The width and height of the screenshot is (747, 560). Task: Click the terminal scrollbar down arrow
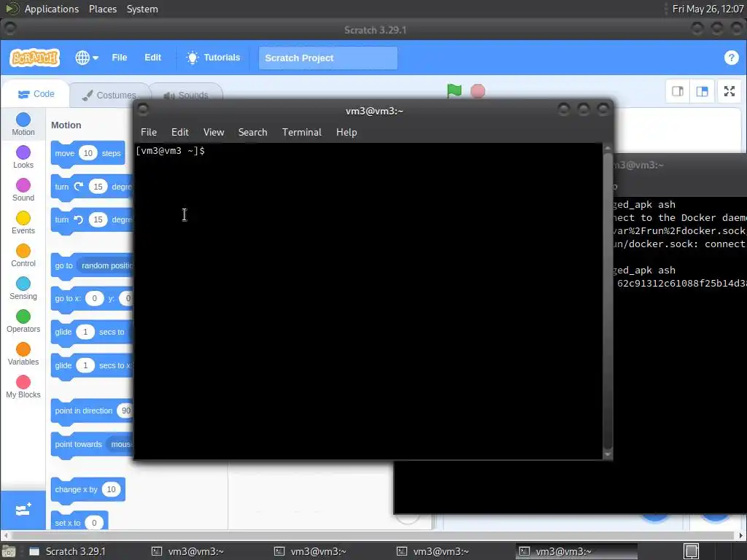tap(608, 454)
